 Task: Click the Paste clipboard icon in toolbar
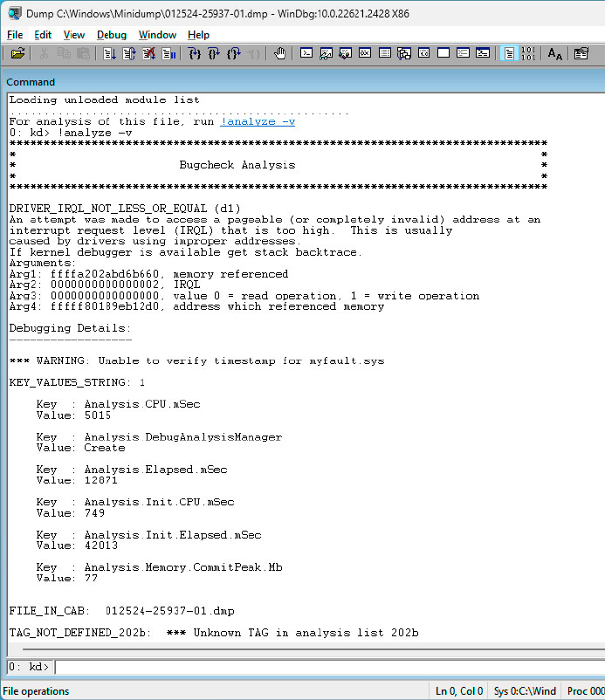point(84,53)
